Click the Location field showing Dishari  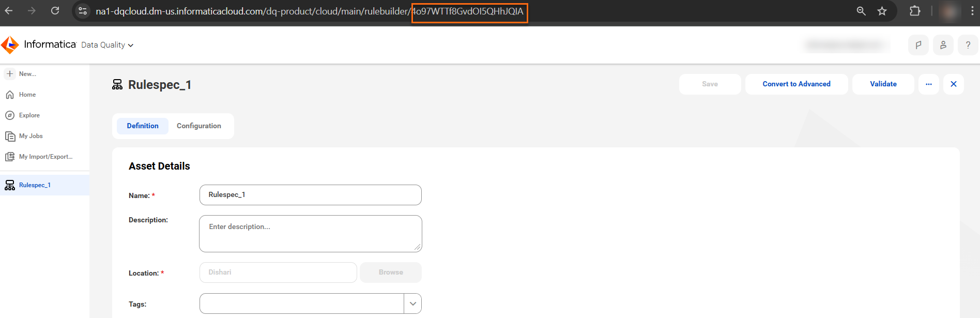pyautogui.click(x=278, y=272)
